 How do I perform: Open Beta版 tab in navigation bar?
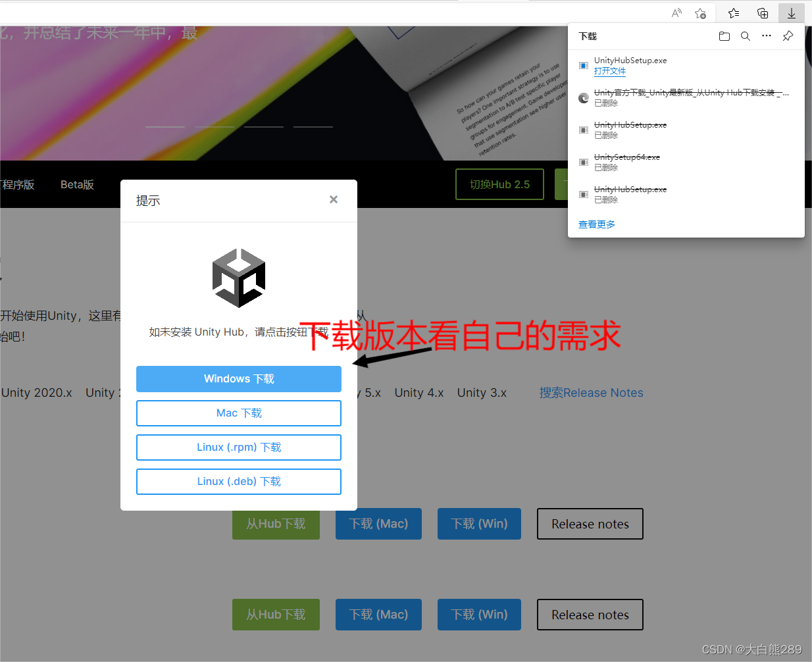(77, 185)
